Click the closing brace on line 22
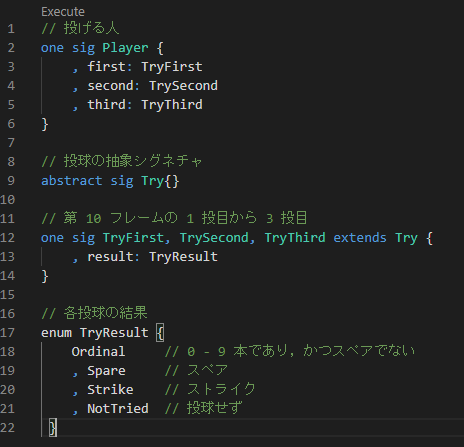This screenshot has width=464, height=447. (x=53, y=428)
